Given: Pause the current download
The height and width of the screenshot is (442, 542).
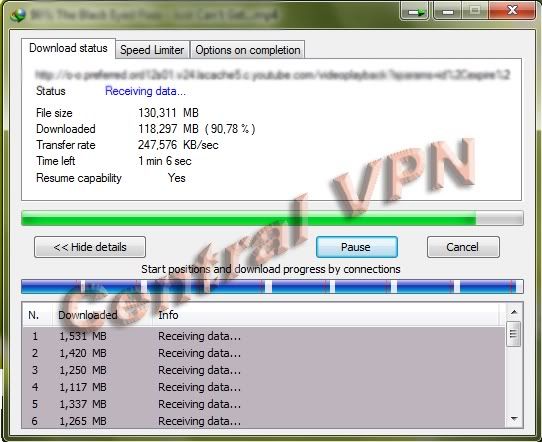Looking at the screenshot, I should [357, 247].
